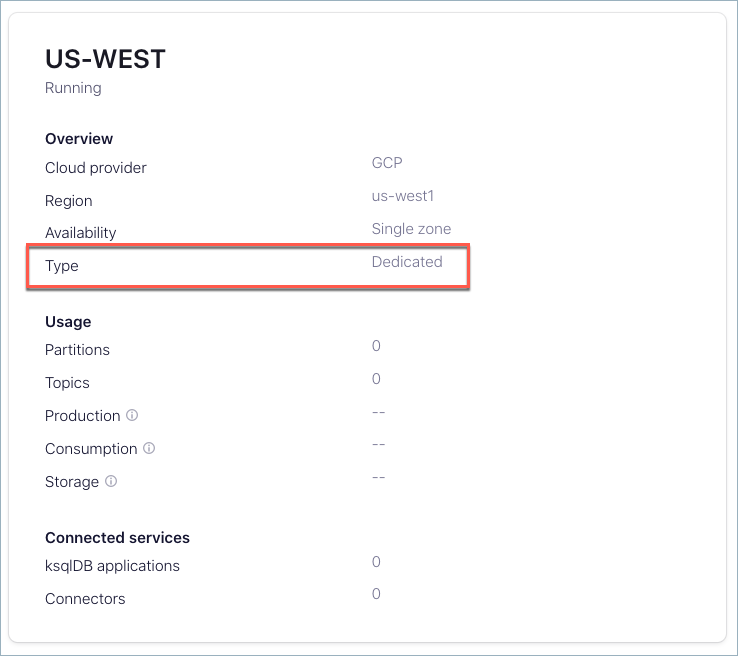Click the Connected services heading
Viewport: 738px width, 656px height.
click(117, 538)
